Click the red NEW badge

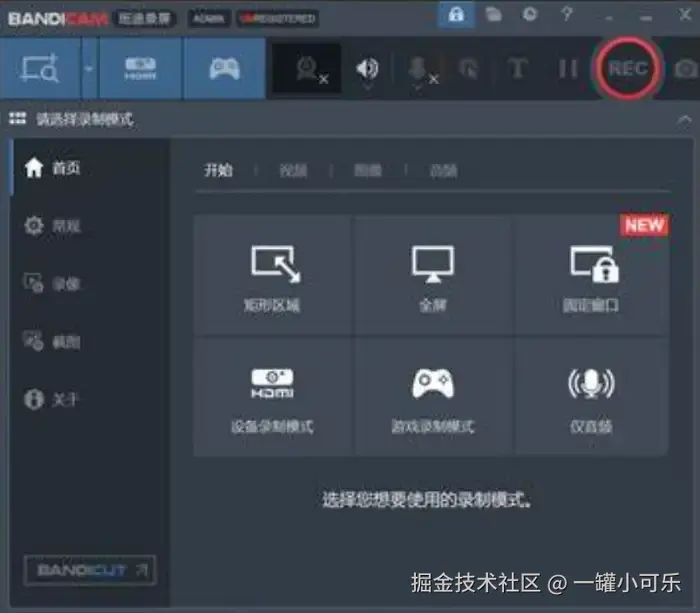tap(644, 225)
